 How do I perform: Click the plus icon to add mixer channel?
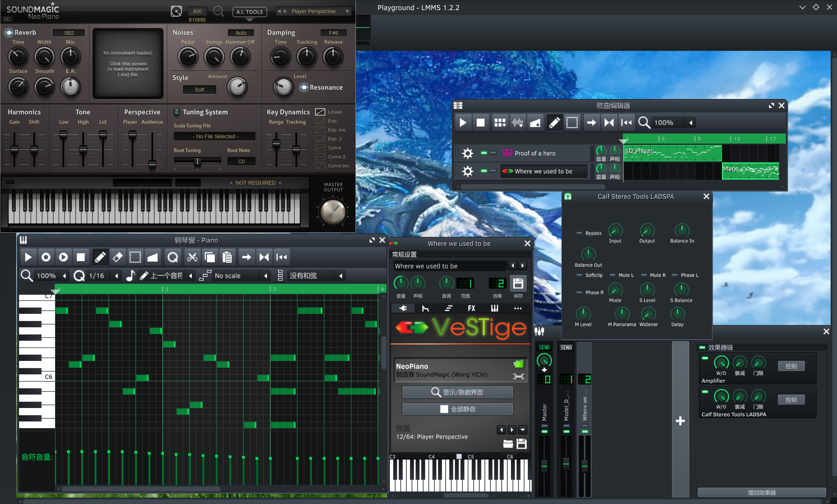click(x=680, y=421)
